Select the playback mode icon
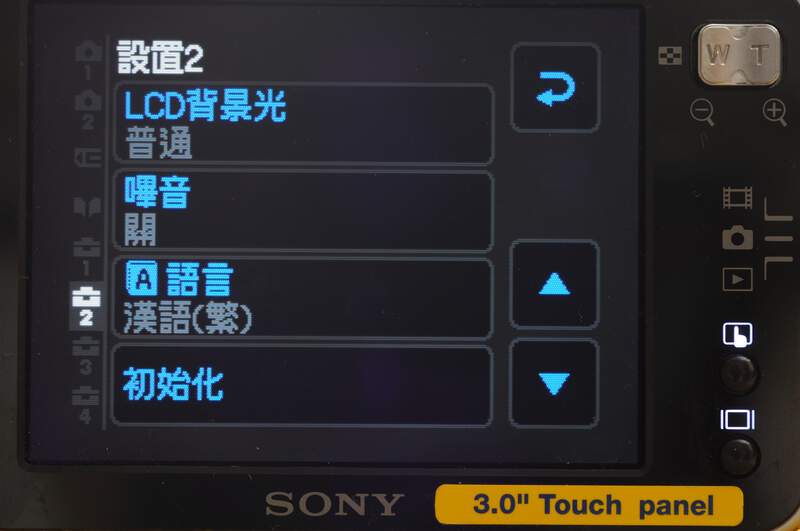The height and width of the screenshot is (531, 800). coord(737,279)
